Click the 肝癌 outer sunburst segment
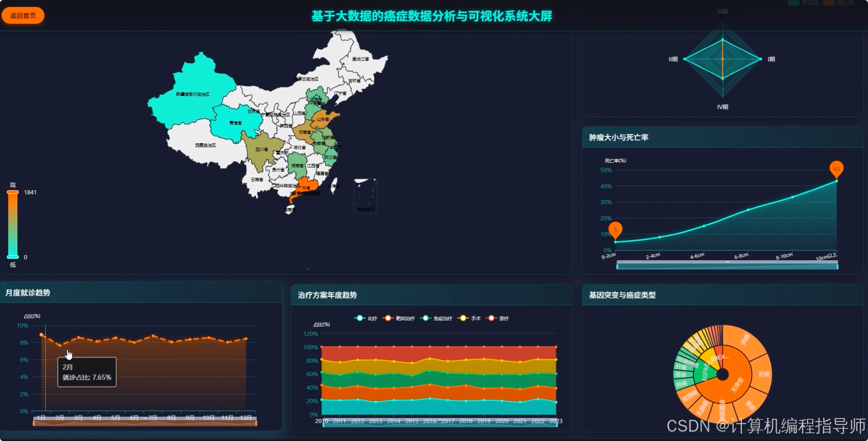Screen dimensions: 868x441 763,374
